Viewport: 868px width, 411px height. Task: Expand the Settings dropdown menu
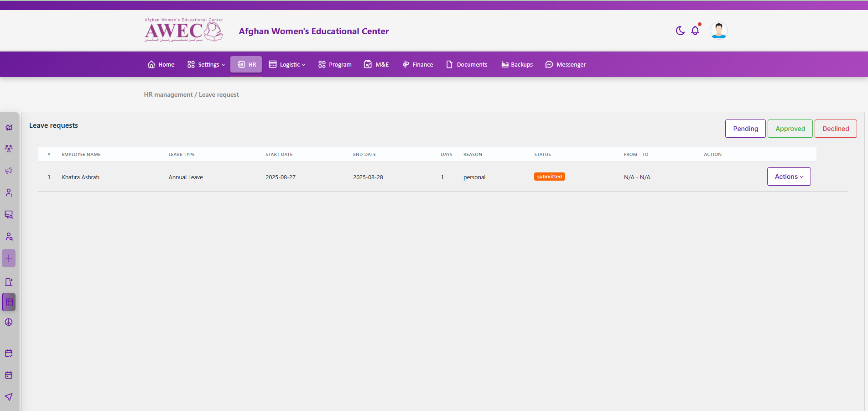[x=206, y=64]
